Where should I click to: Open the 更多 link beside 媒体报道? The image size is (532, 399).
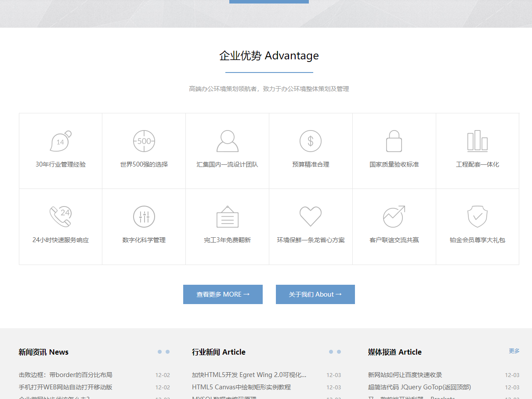514,351
